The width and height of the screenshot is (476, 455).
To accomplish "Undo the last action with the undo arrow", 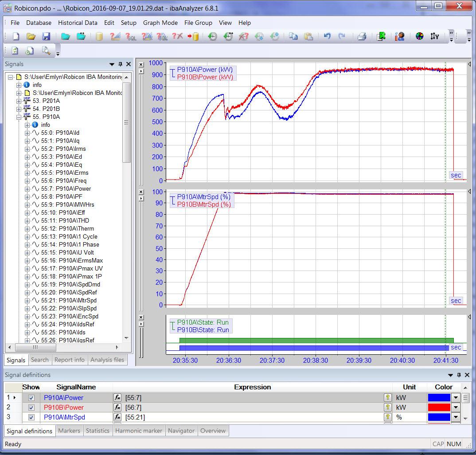I will (x=327, y=36).
